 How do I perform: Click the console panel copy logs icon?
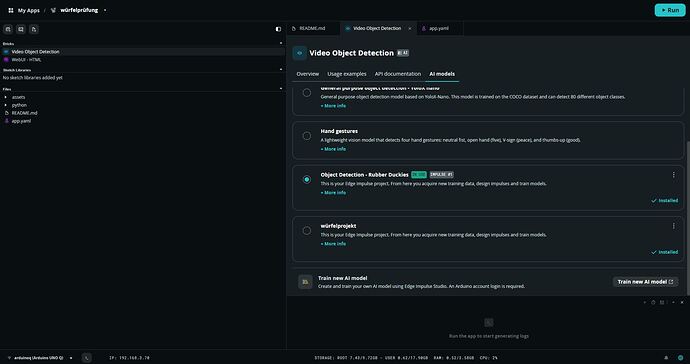(662, 302)
